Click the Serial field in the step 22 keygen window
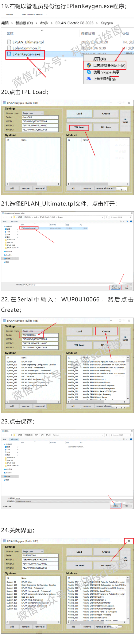 [x=40, y=335]
